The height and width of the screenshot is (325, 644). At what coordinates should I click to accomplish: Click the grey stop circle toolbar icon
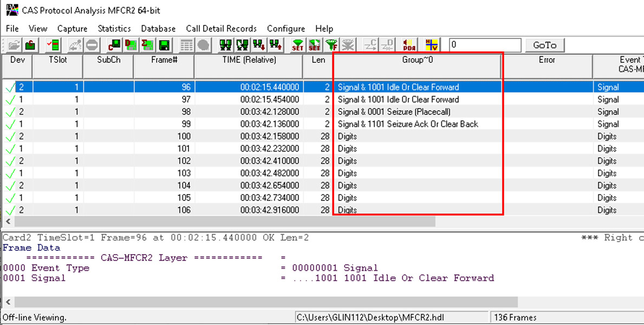point(92,45)
